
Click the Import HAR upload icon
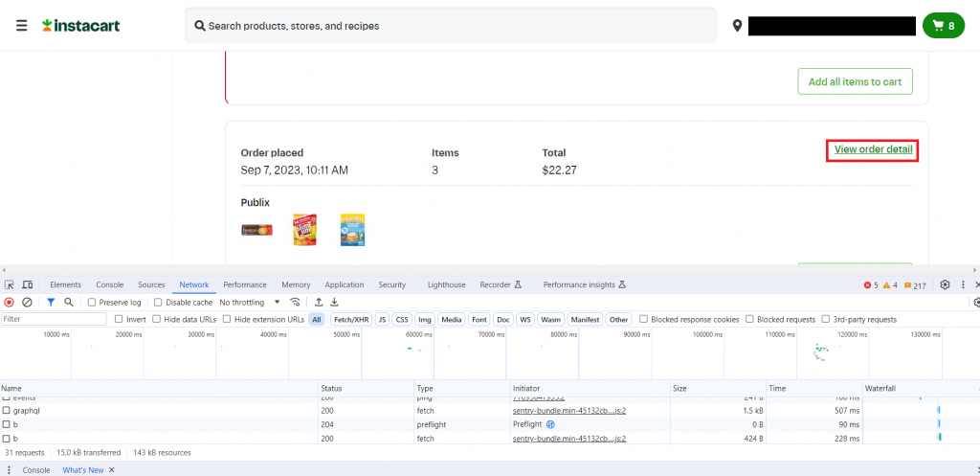point(319,302)
